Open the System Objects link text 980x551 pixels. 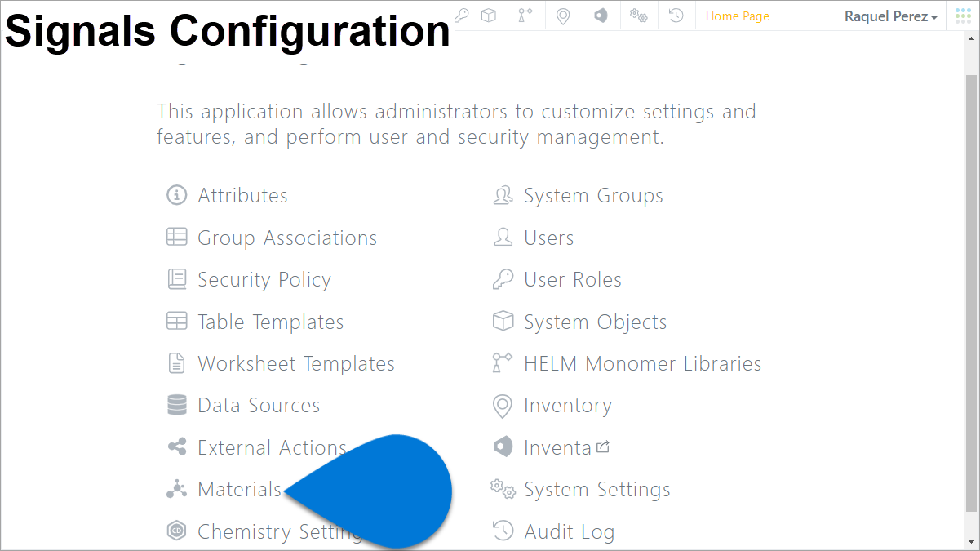pos(595,322)
